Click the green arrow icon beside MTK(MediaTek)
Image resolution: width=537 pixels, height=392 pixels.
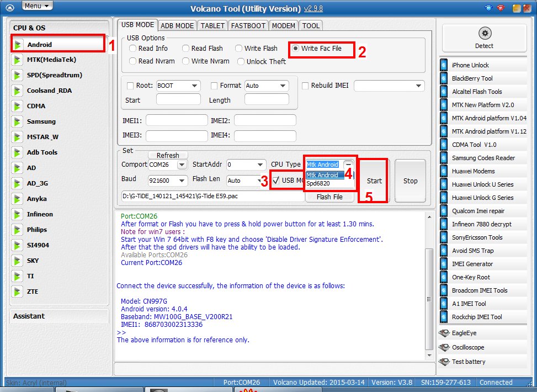pos(17,60)
